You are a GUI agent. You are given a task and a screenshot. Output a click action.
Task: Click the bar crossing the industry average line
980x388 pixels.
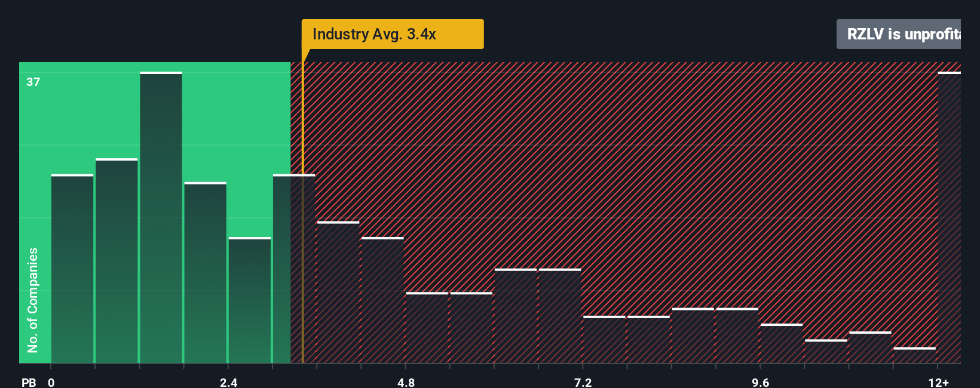click(x=294, y=269)
